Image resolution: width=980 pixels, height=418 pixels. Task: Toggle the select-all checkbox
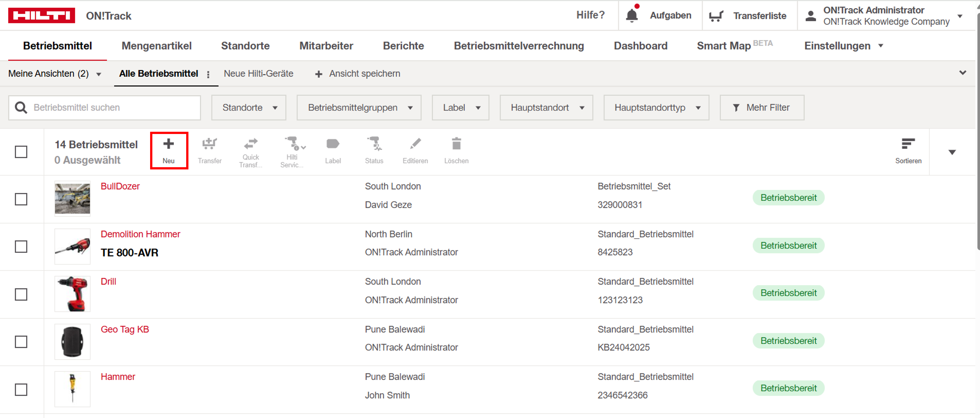pyautogui.click(x=21, y=152)
